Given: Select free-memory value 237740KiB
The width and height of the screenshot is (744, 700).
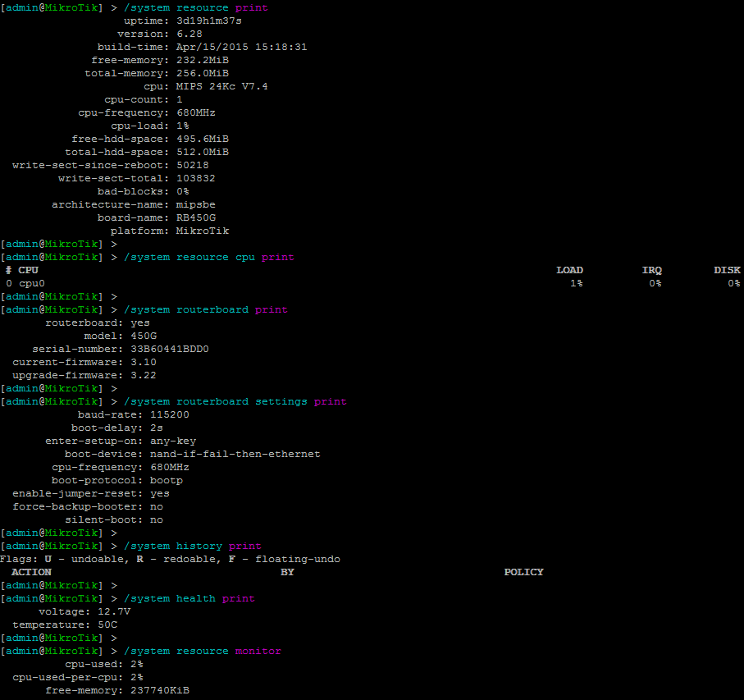Looking at the screenshot, I should pos(160,690).
